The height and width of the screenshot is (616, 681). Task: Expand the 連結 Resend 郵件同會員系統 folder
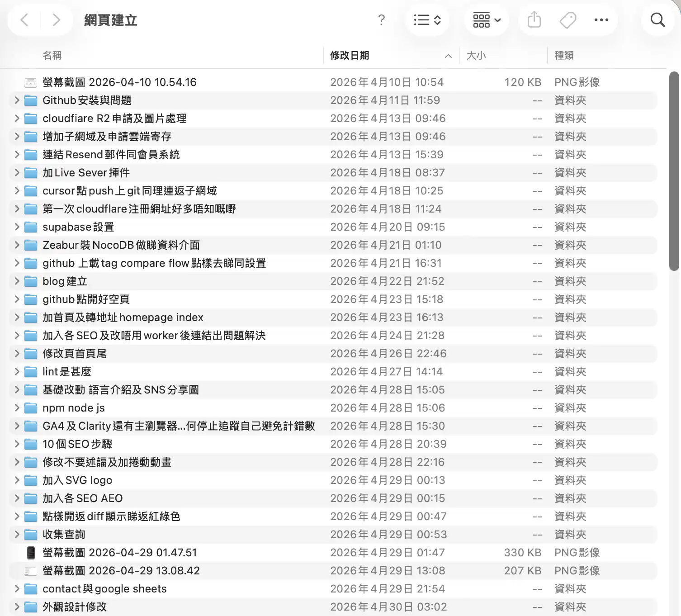[17, 154]
